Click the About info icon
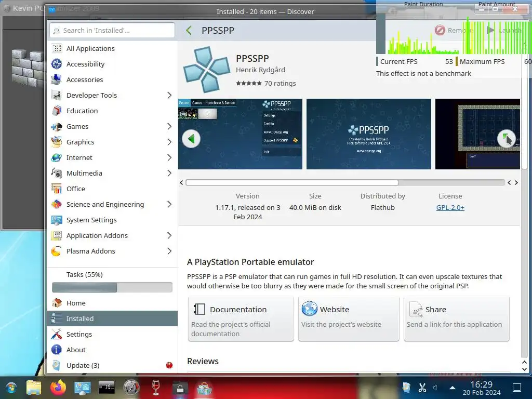532x399 pixels. [57, 350]
